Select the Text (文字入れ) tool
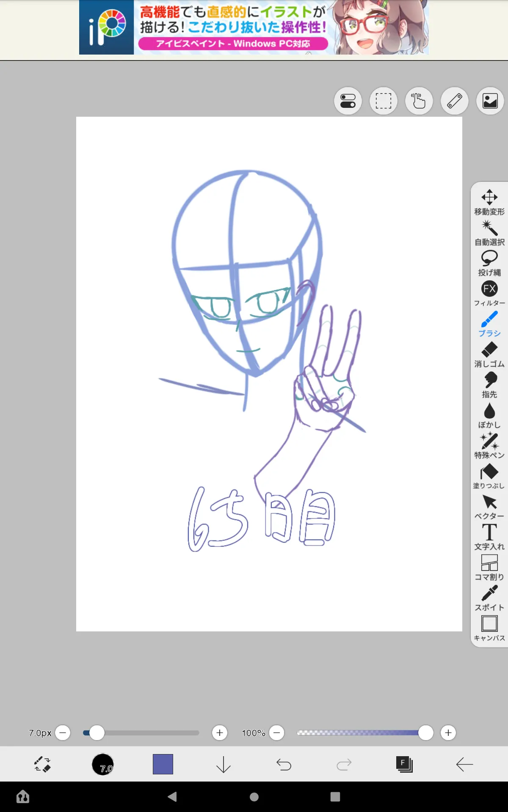This screenshot has height=812, width=508. pyautogui.click(x=489, y=537)
